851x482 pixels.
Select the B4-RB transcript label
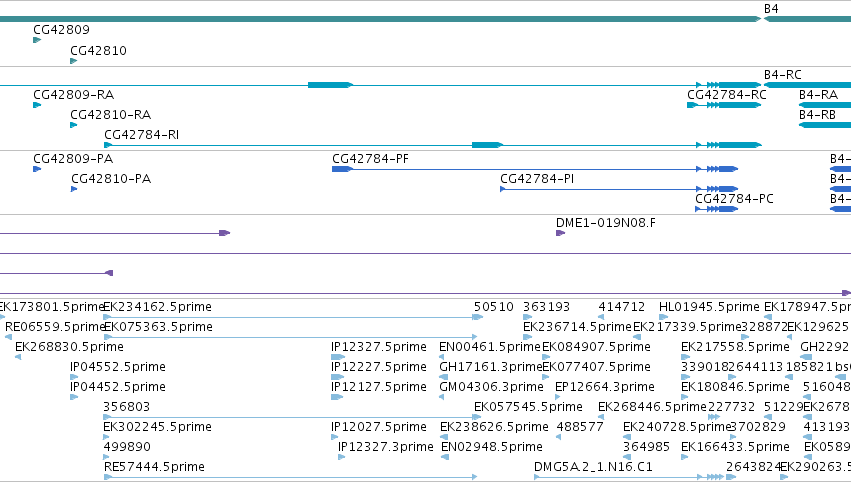tap(817, 115)
